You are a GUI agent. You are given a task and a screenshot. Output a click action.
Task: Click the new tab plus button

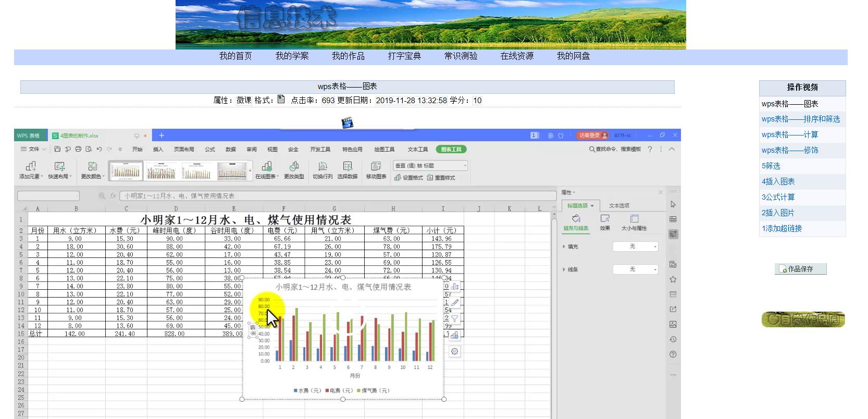click(x=162, y=135)
